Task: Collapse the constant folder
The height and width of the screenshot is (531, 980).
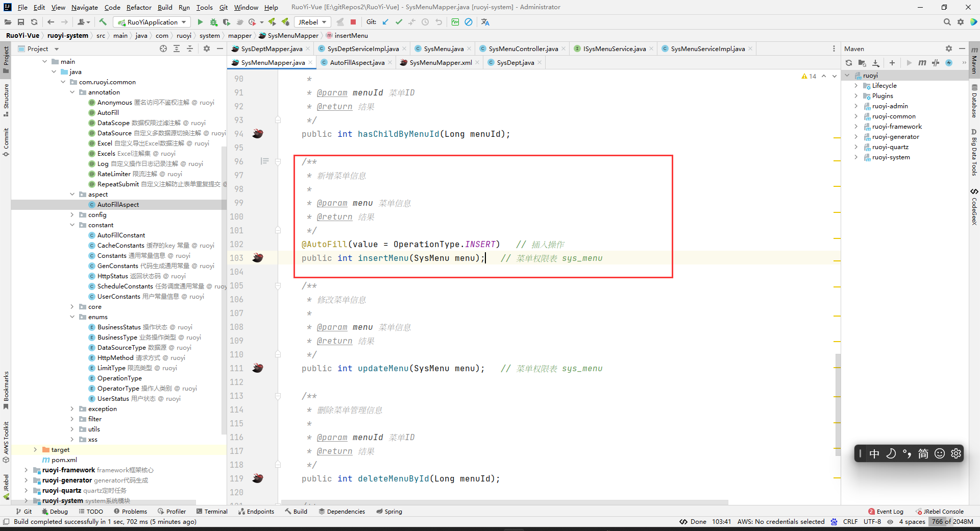Action: pos(72,225)
